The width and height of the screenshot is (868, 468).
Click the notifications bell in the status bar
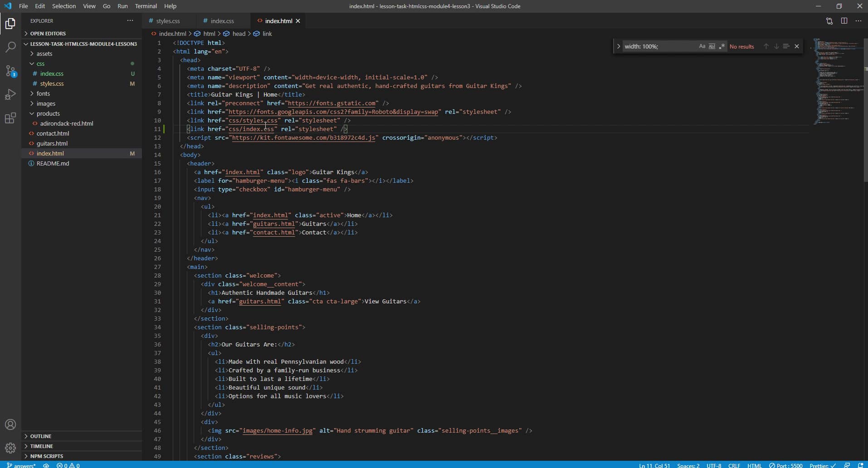point(862,465)
